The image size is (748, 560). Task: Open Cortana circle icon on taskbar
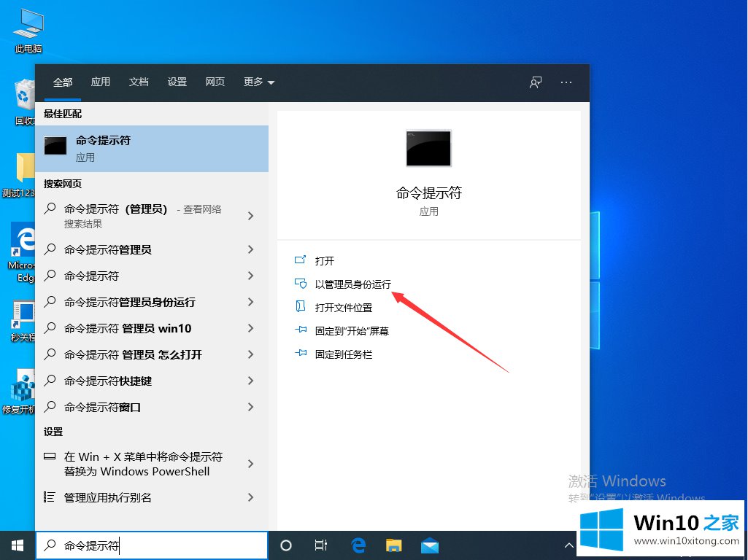286,545
